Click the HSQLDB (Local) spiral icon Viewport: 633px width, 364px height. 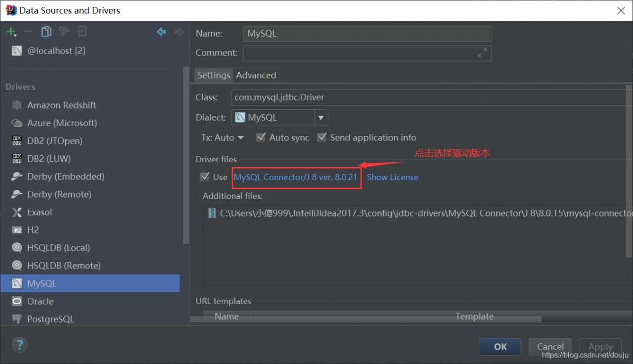tap(17, 248)
